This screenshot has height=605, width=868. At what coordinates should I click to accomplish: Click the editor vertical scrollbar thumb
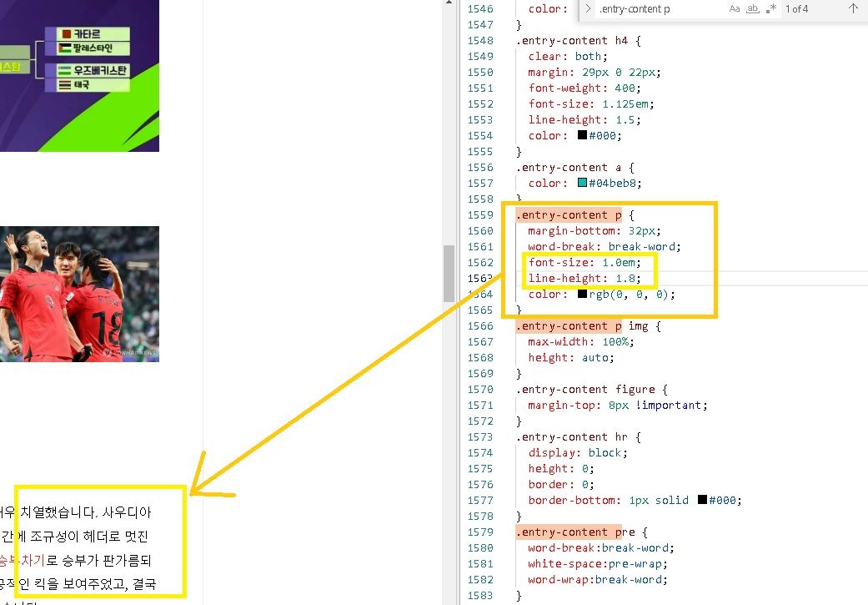449,273
